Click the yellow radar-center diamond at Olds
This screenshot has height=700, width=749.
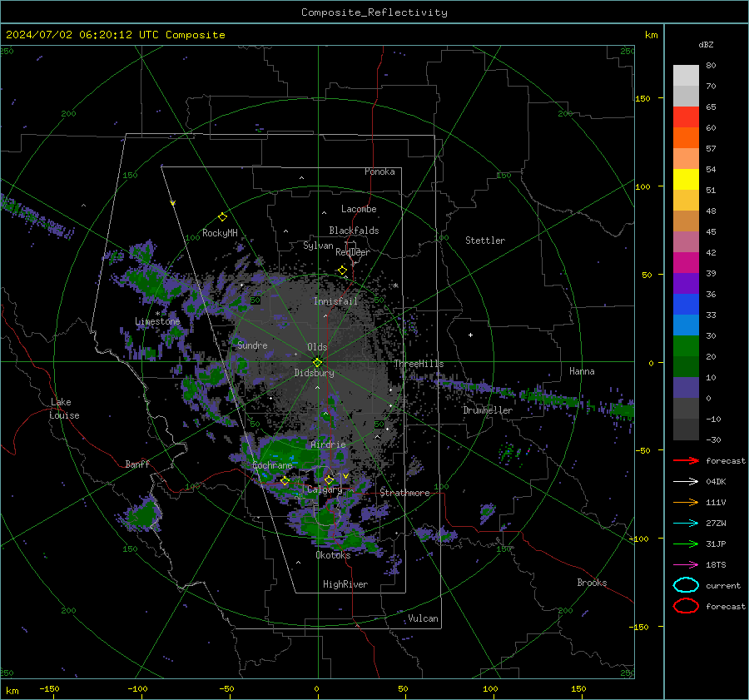tap(317, 362)
